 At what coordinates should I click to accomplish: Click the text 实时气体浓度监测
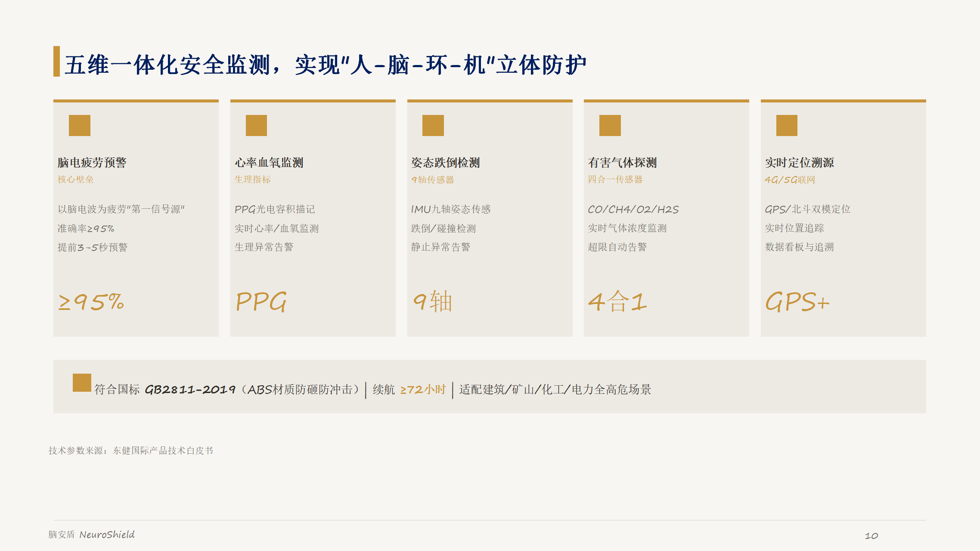(x=627, y=228)
